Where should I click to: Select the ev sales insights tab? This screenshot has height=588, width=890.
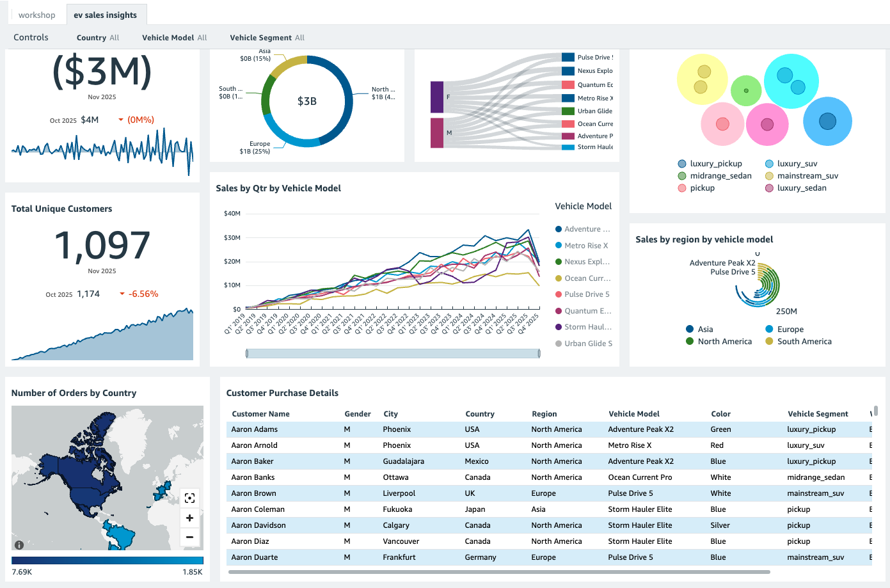pos(106,14)
